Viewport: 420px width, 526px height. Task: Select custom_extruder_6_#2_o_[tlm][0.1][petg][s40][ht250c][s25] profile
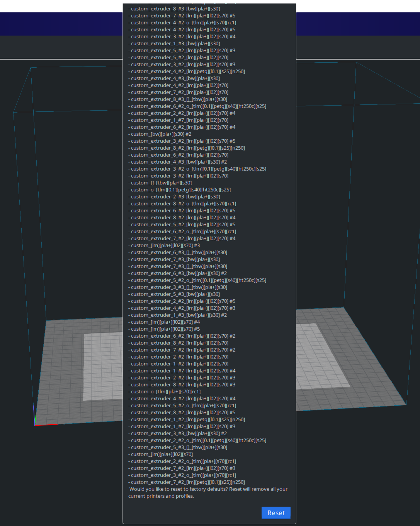coord(197,106)
